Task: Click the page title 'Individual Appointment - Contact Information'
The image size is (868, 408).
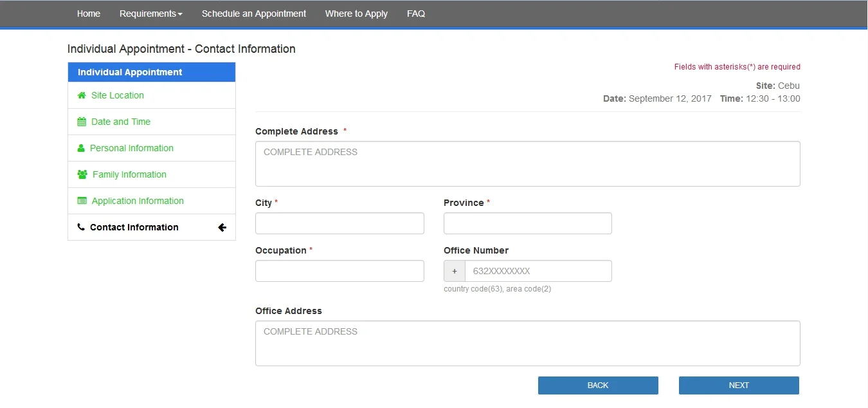Action: (x=181, y=49)
